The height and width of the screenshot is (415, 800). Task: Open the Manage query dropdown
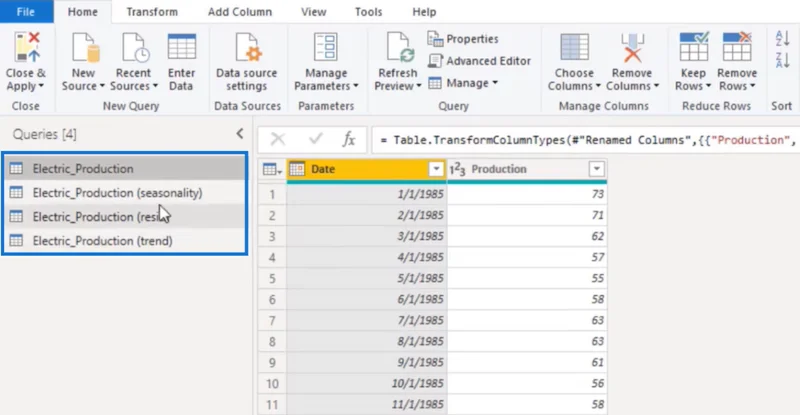pos(463,83)
